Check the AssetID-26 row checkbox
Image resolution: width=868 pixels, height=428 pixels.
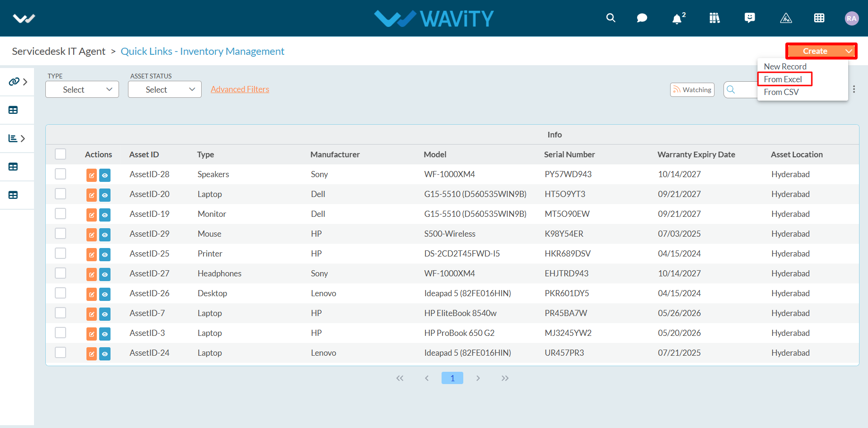tap(60, 293)
